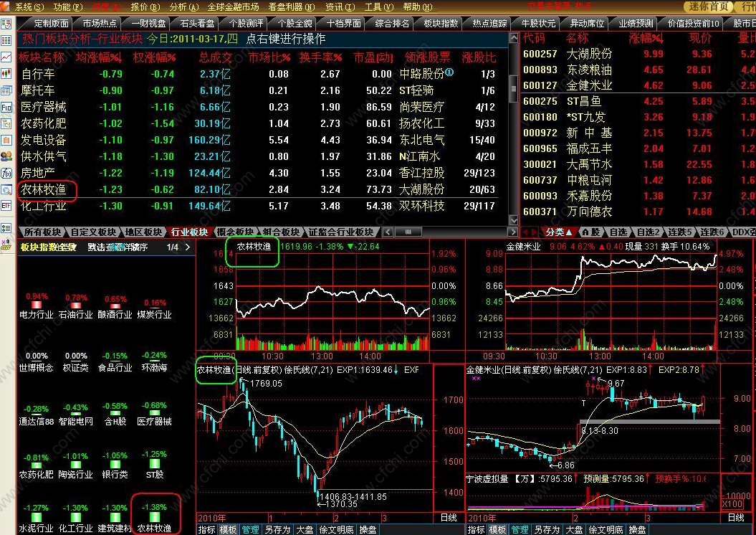Click the magnifier stock search sidebar icon
Viewport: 756px width, 535px height.
point(6,190)
